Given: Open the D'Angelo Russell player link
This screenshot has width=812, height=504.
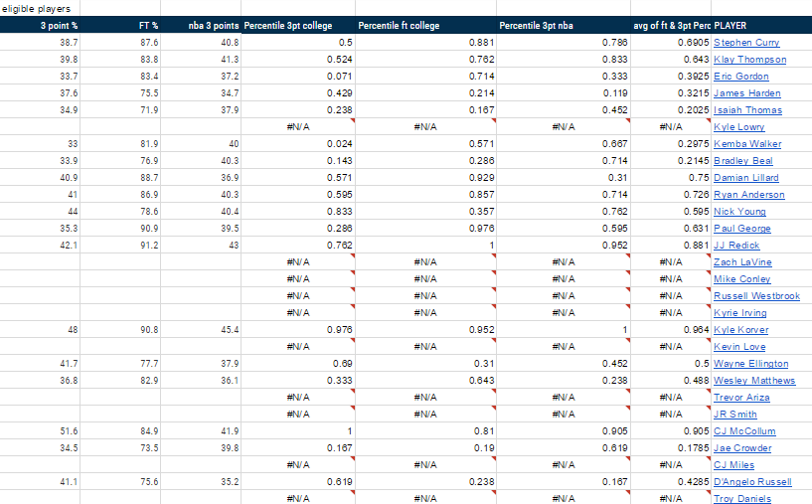Looking at the screenshot, I should (752, 482).
